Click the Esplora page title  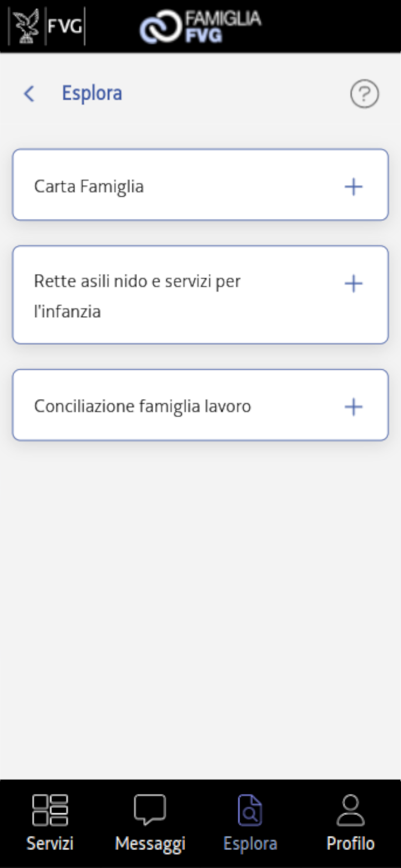tap(92, 93)
